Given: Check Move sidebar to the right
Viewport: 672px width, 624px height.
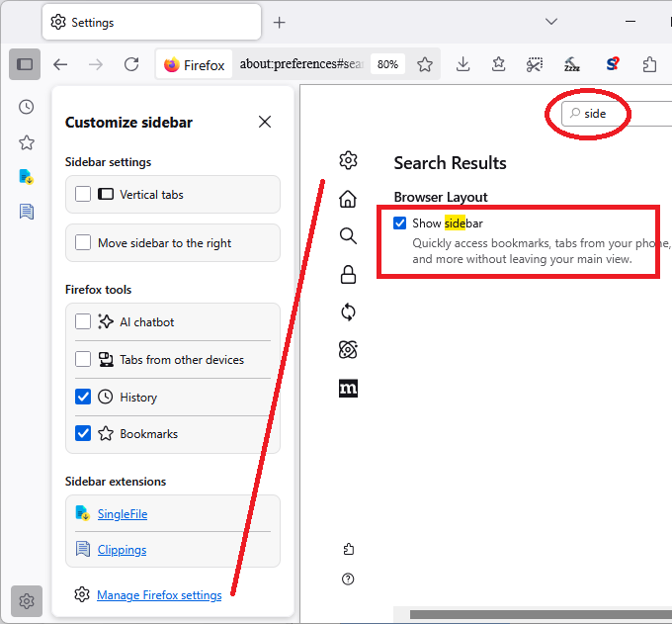Looking at the screenshot, I should tap(83, 242).
